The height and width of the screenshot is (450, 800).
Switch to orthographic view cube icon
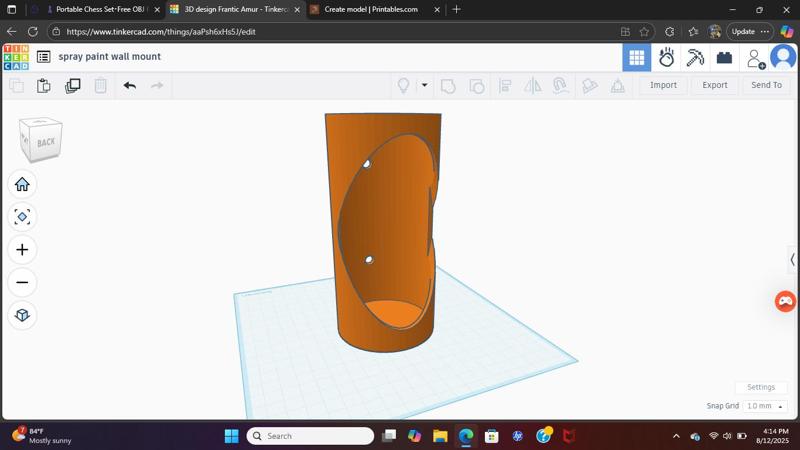pyautogui.click(x=22, y=316)
